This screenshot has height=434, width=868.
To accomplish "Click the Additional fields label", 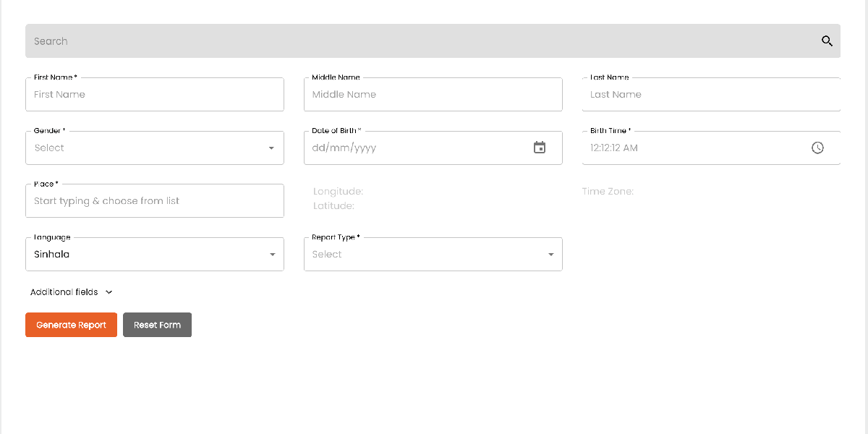I will (x=64, y=292).
